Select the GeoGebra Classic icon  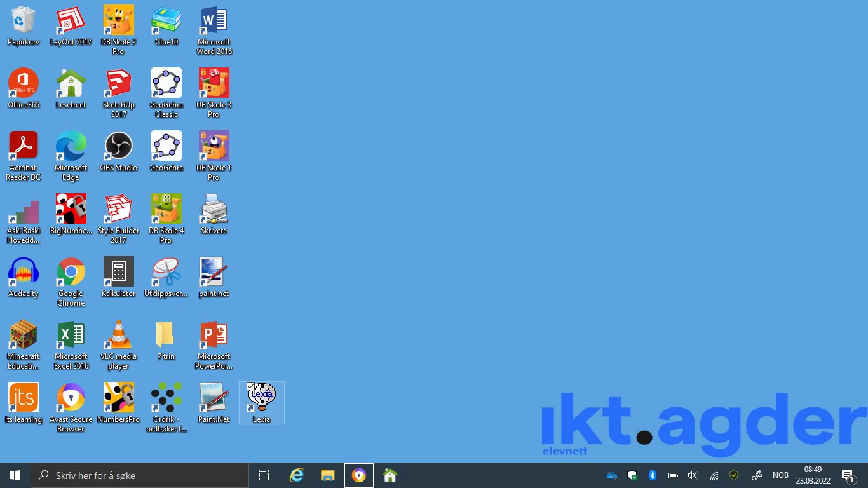coord(166,93)
